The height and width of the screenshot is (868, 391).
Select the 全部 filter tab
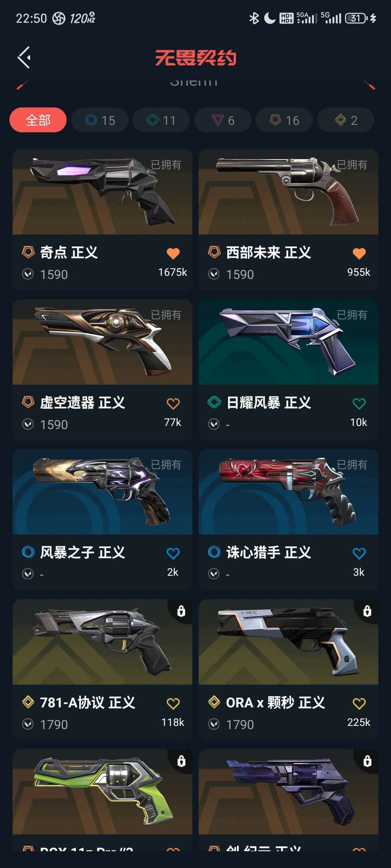coord(38,120)
